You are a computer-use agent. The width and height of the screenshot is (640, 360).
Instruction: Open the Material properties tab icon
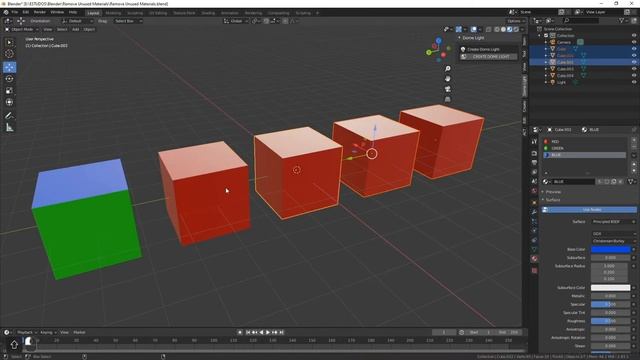(534, 259)
